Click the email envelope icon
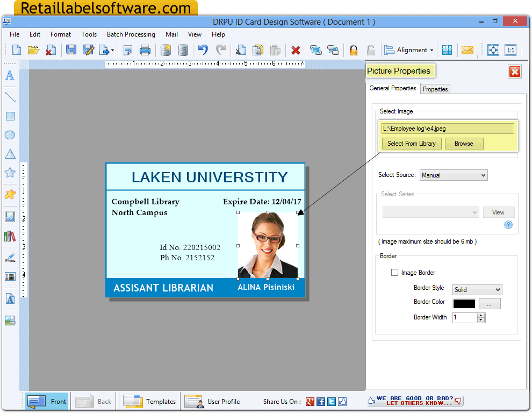532x413 pixels. [467, 50]
